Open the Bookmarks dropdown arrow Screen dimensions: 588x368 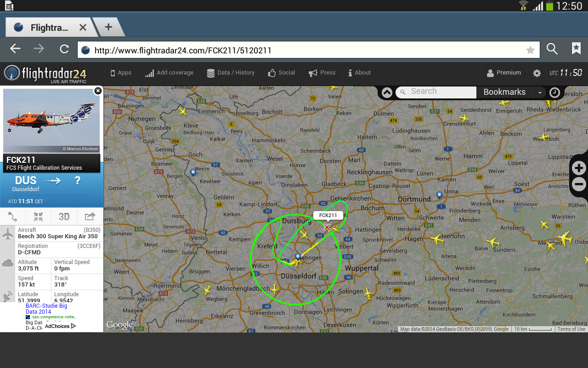click(x=540, y=92)
